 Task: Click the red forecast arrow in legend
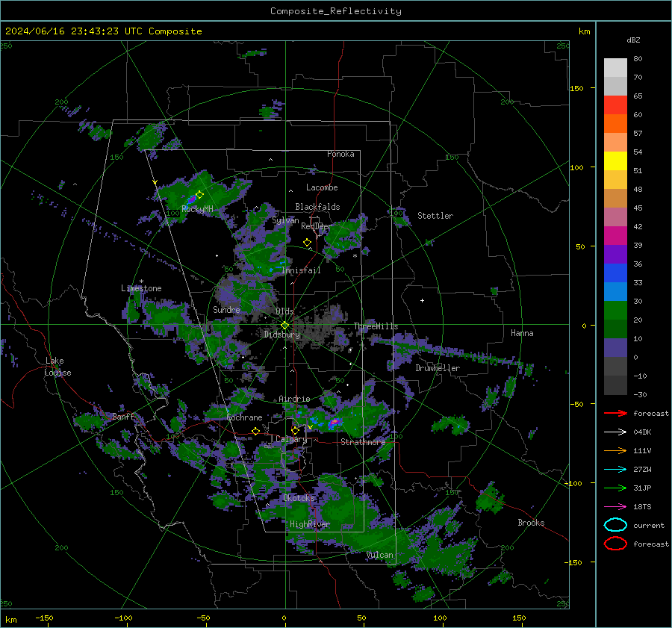pyautogui.click(x=615, y=413)
